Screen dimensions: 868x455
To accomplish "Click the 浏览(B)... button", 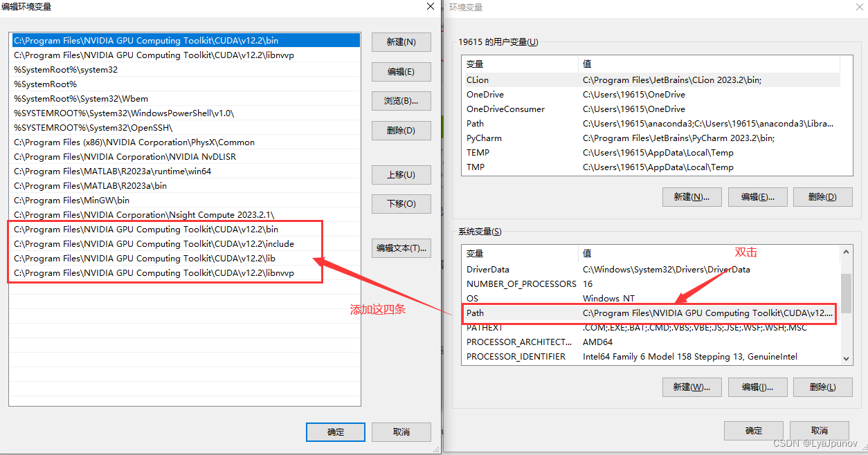I will pos(401,101).
